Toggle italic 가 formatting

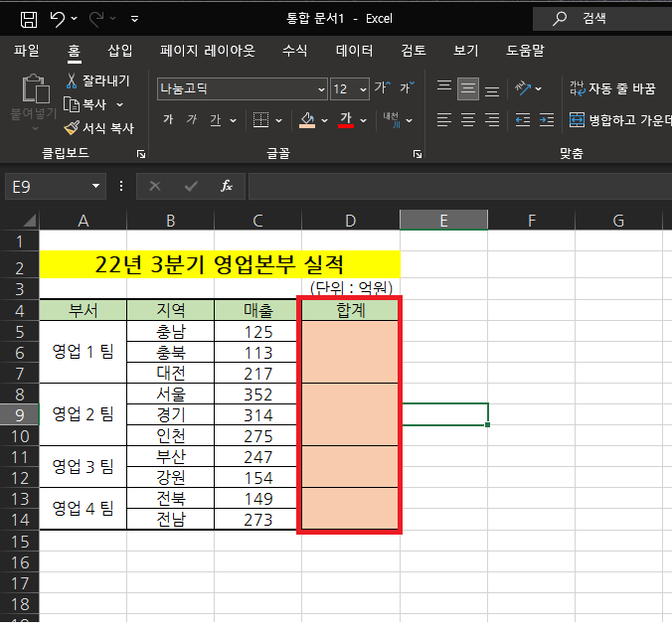point(192,120)
